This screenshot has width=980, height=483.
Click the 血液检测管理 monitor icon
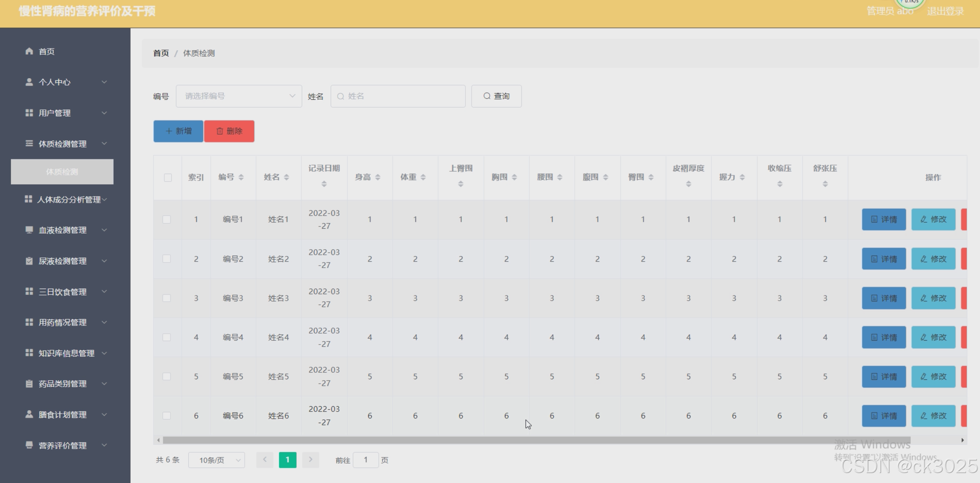(x=29, y=230)
